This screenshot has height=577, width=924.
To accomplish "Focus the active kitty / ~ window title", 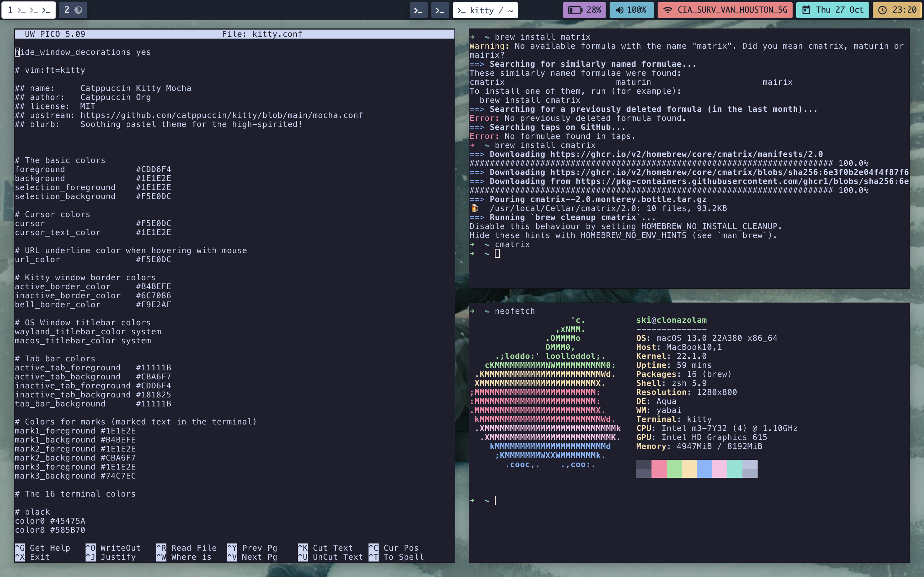I will [x=485, y=10].
